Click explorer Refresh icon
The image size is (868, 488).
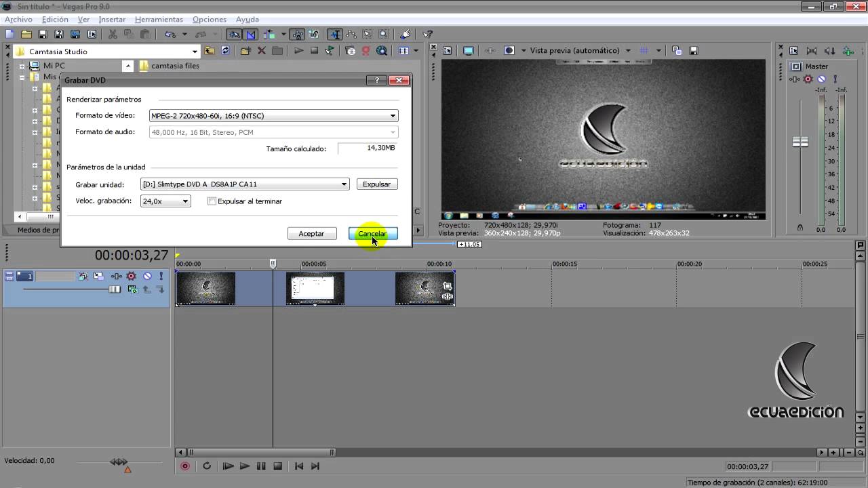click(x=226, y=51)
